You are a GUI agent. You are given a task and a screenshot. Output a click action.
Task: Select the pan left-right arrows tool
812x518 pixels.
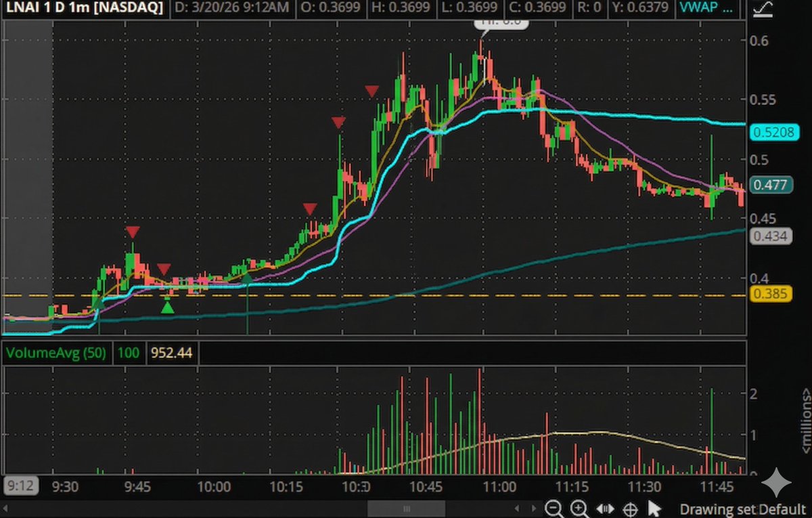[x=605, y=509]
